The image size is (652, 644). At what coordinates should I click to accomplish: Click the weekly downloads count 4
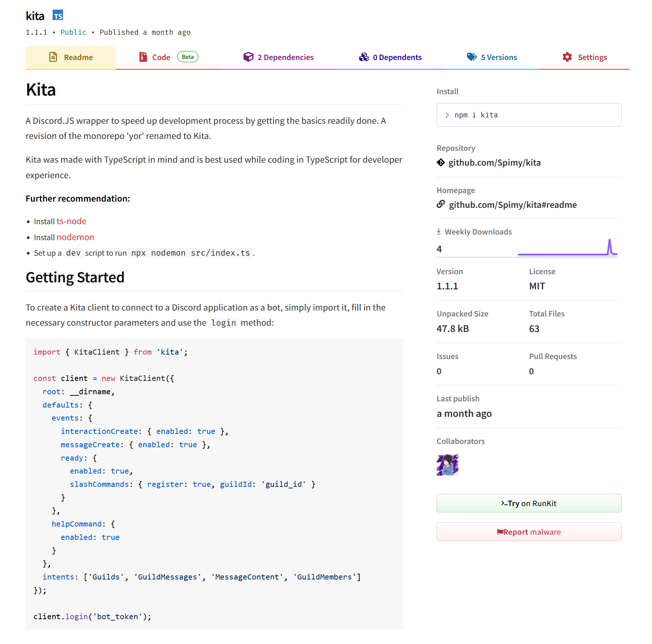point(439,249)
